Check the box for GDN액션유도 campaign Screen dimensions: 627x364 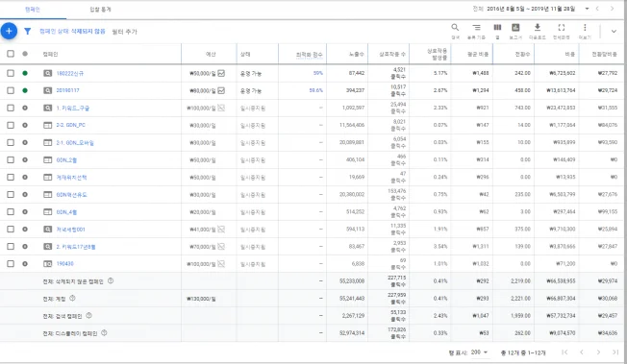click(x=11, y=194)
